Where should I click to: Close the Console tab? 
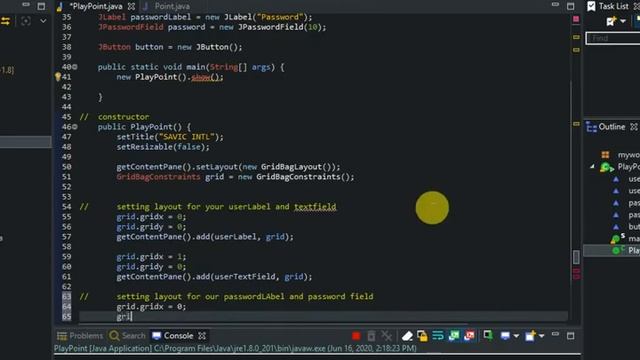202,336
